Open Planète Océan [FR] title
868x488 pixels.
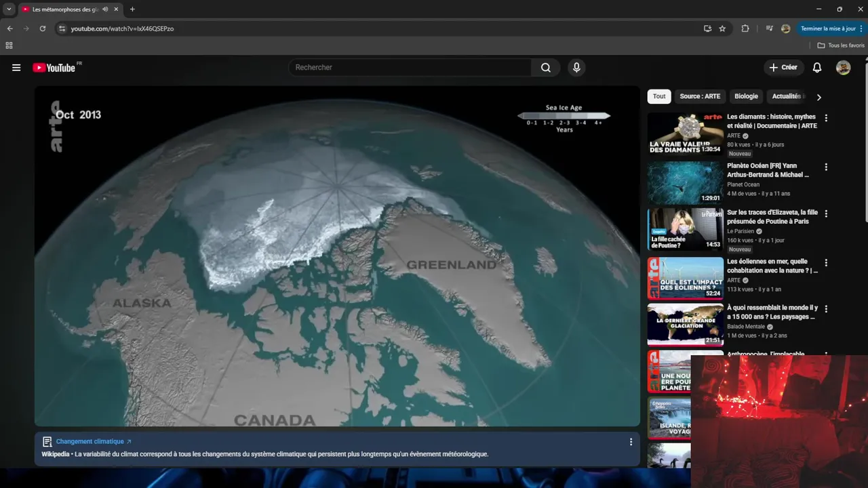(x=768, y=170)
